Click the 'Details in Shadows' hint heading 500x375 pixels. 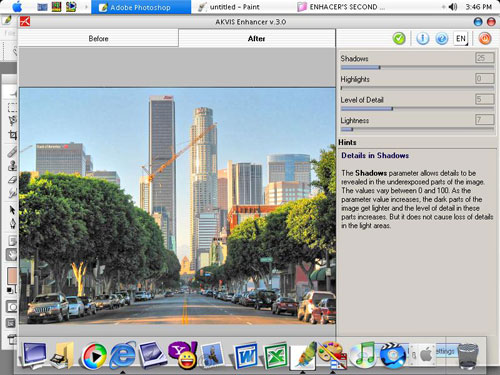(375, 156)
